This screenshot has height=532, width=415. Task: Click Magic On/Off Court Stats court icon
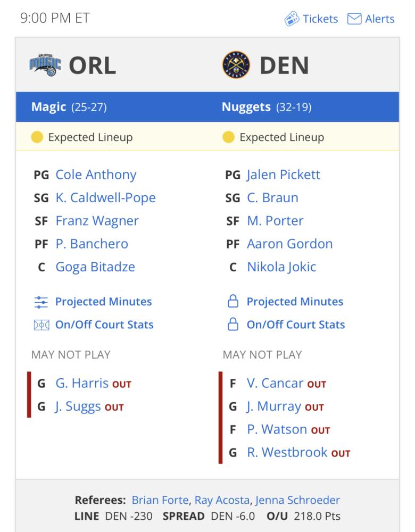[x=41, y=325]
